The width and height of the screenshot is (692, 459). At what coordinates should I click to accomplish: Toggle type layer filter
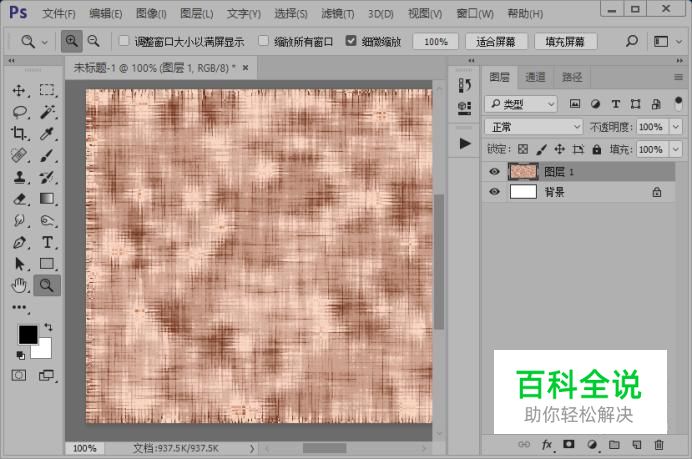coord(616,104)
